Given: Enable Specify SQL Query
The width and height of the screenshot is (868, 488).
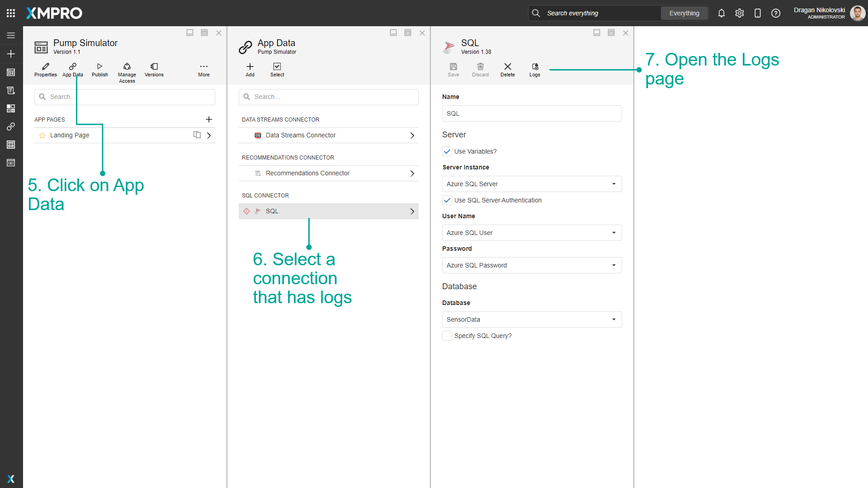Looking at the screenshot, I should 447,336.
